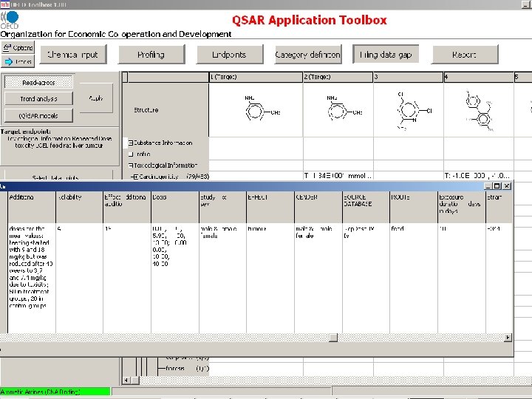Image resolution: width=532 pixels, height=399 pixels.
Task: Click the SOURCE DATABASE column header
Action: (x=366, y=207)
